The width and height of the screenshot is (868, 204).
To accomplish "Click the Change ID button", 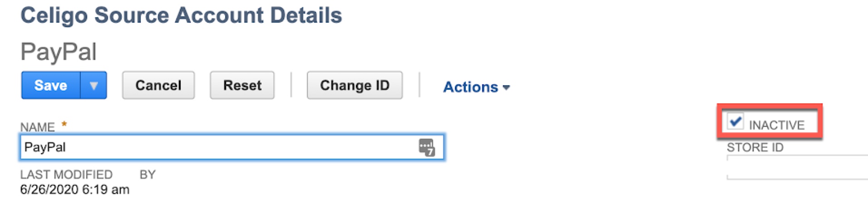I will [x=355, y=85].
